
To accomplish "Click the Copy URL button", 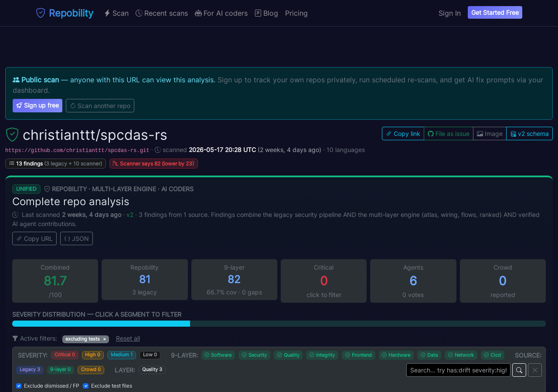I will tap(34, 238).
